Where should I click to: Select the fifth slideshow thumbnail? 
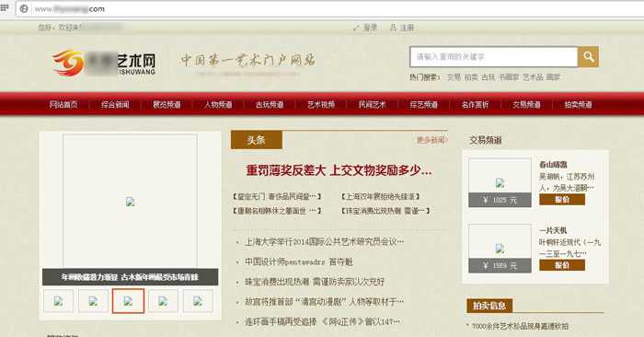pos(198,301)
